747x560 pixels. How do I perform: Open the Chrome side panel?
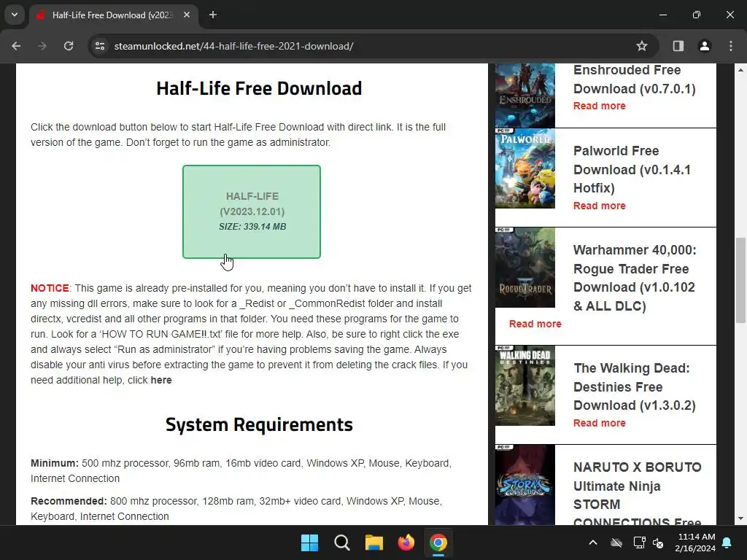pos(678,46)
